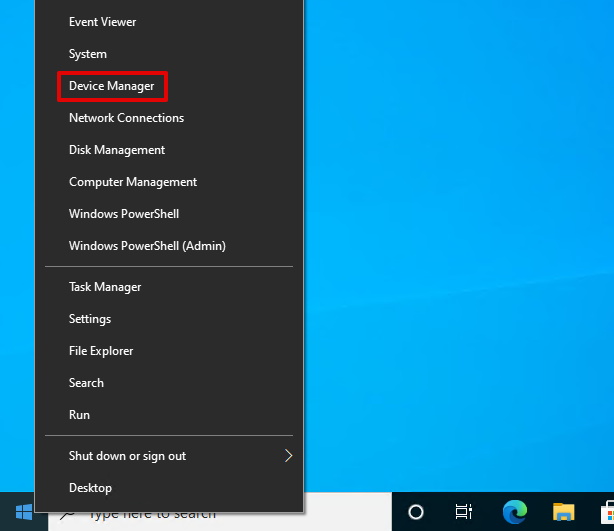The width and height of the screenshot is (614, 531).
Task: Open Device Manager
Action: click(169, 86)
